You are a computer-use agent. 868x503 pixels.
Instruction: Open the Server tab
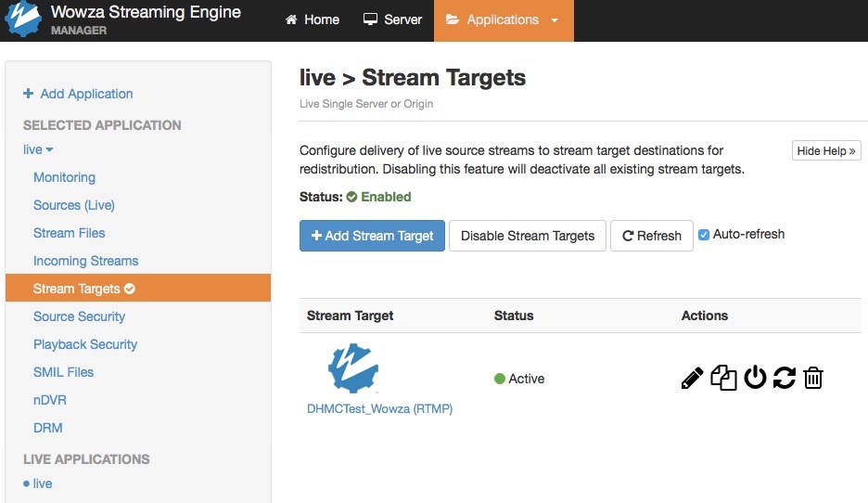[x=392, y=19]
